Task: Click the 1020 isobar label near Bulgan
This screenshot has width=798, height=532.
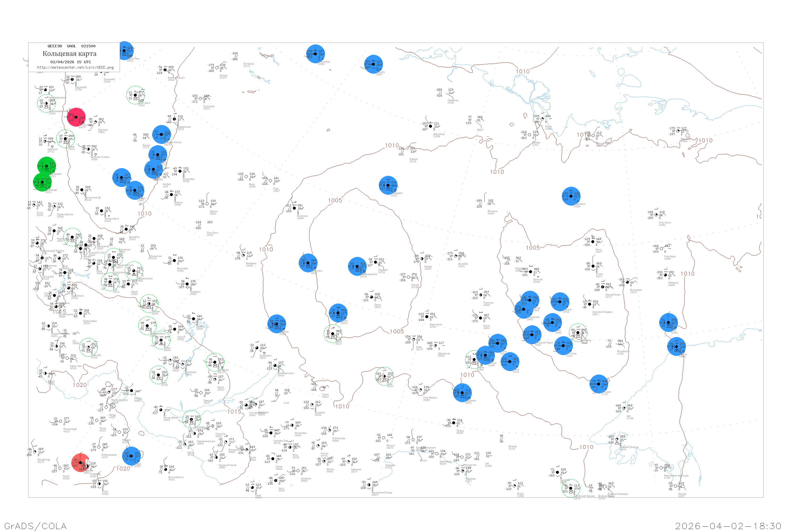Action: [x=123, y=468]
